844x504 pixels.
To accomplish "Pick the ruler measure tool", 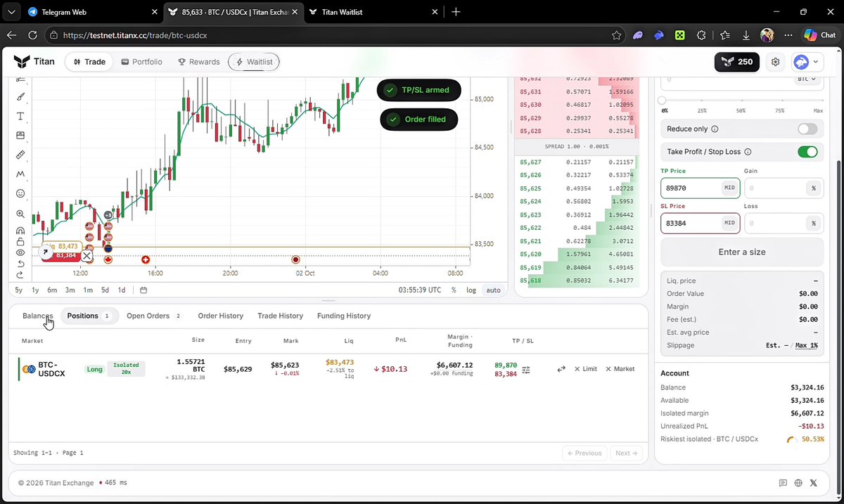I will (x=20, y=155).
